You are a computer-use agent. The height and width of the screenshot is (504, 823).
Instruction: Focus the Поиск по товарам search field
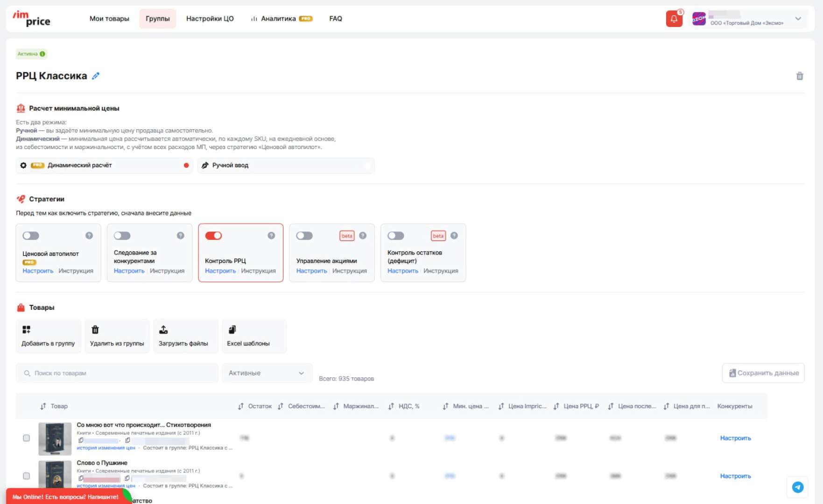(x=117, y=373)
